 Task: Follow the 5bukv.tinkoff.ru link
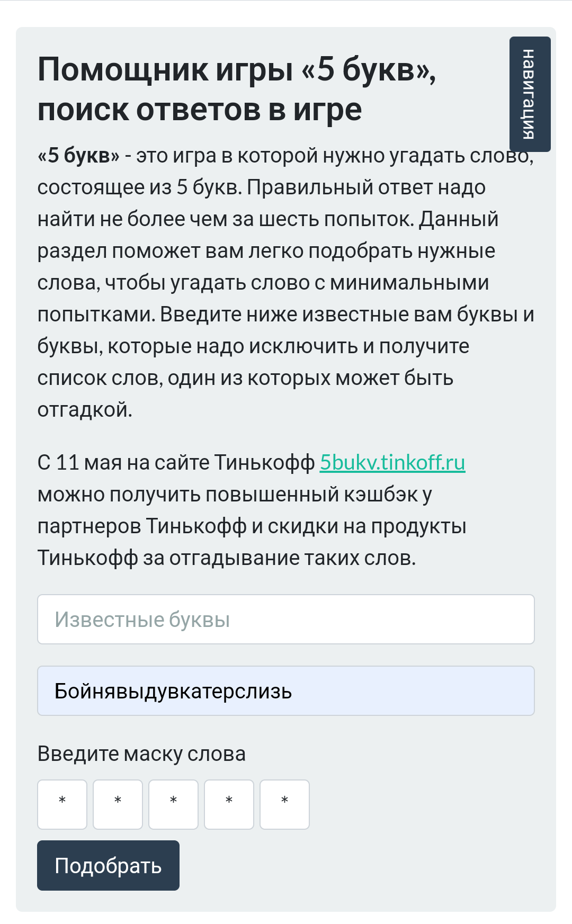392,462
